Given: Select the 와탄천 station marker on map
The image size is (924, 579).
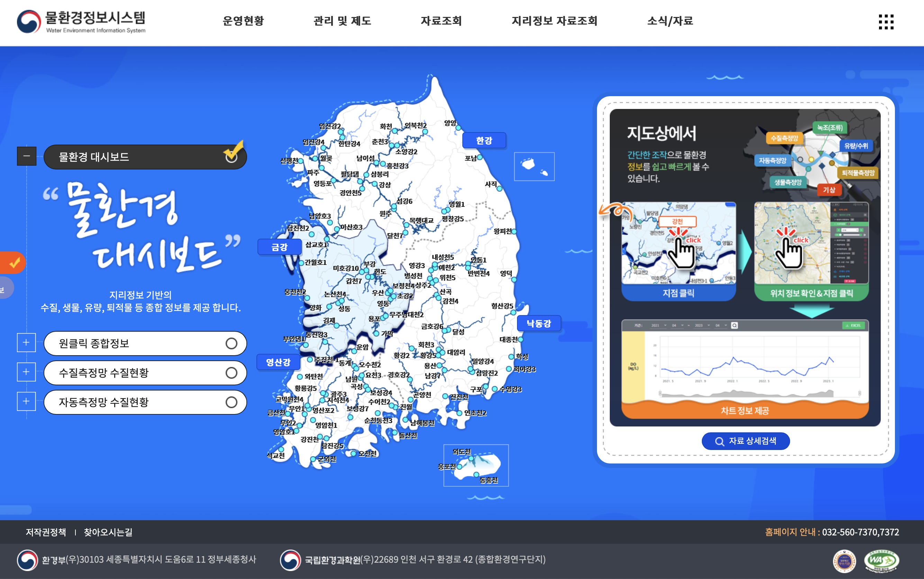Looking at the screenshot, I should [300, 376].
